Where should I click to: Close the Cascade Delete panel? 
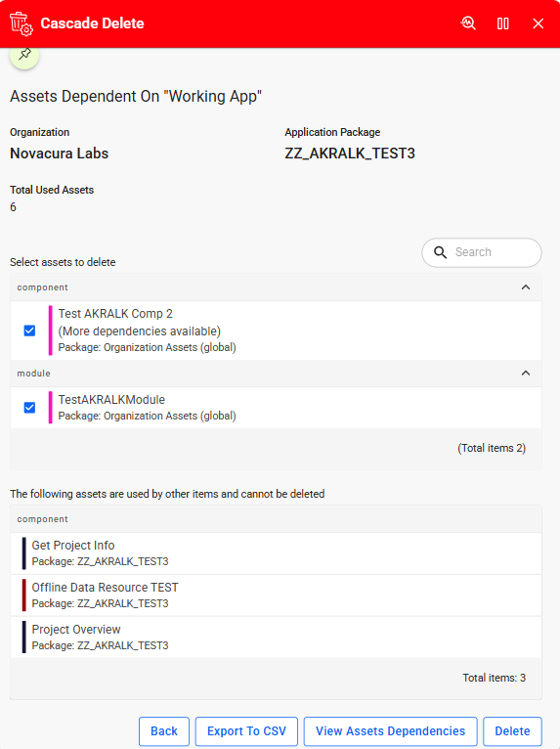(538, 23)
